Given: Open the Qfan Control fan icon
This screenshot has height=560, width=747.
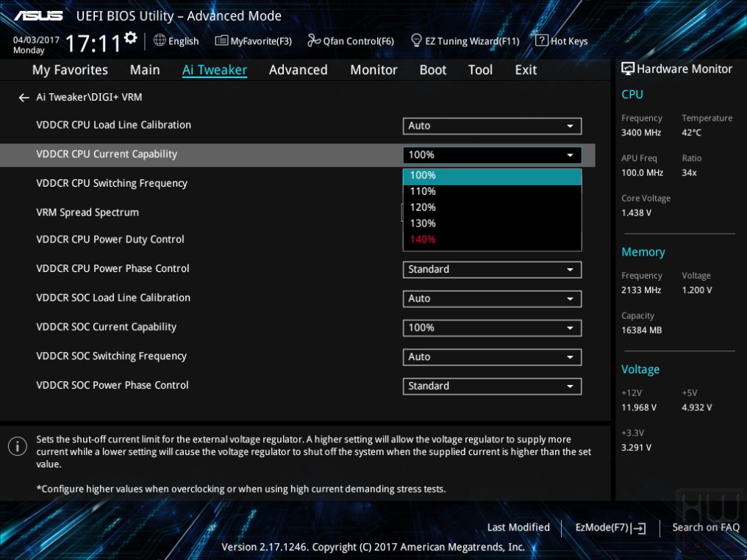Looking at the screenshot, I should 314,40.
